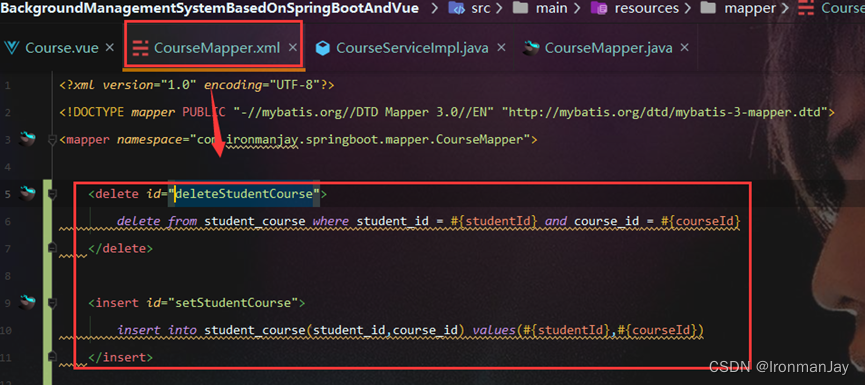Click the resources folder icon in breadcrumb
The height and width of the screenshot is (385, 865).
click(599, 8)
